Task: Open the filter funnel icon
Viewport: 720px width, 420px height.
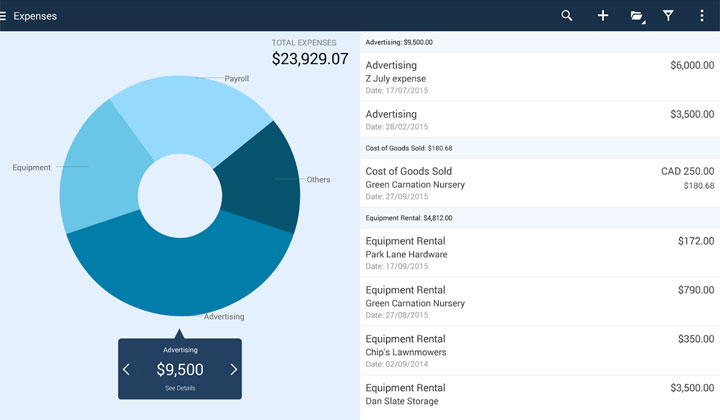Action: tap(668, 16)
